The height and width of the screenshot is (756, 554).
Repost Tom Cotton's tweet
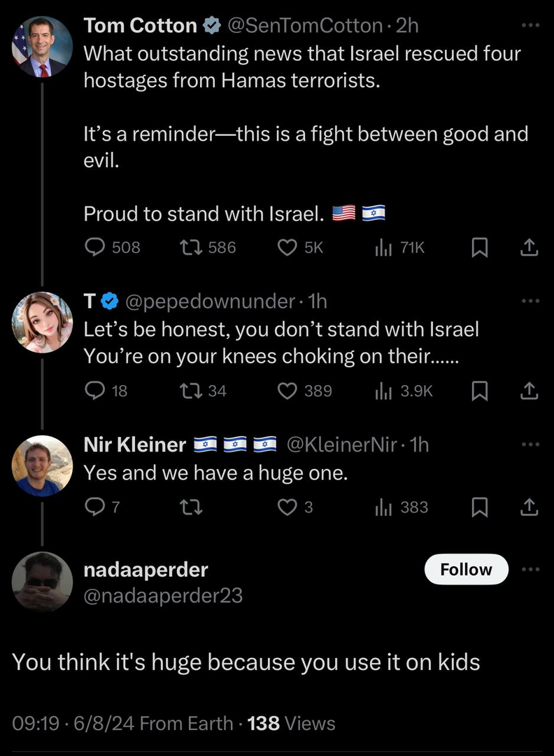pos(188,247)
